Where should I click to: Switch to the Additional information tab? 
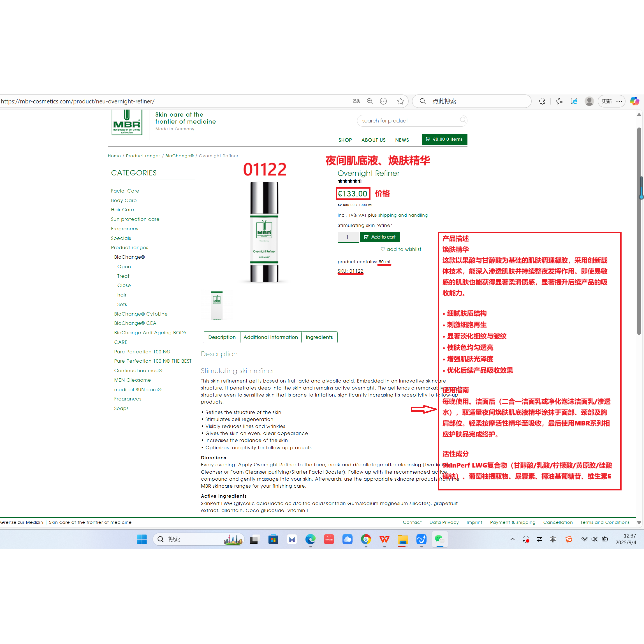pos(270,337)
